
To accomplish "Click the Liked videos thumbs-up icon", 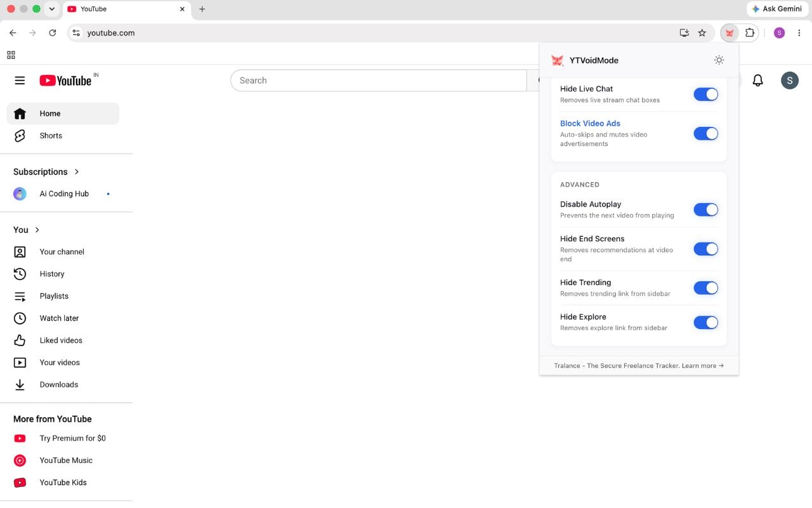I will click(x=20, y=340).
